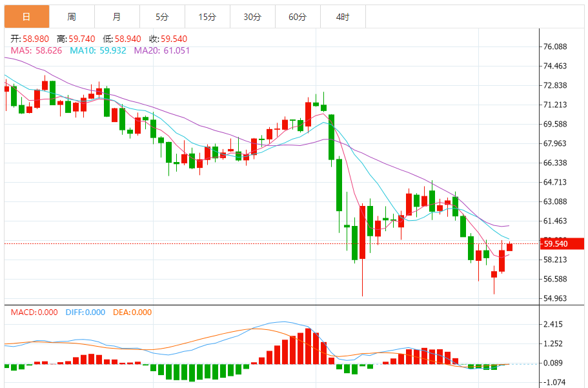Open the 60分 timeframe tab
The width and height of the screenshot is (588, 388).
click(x=298, y=17)
